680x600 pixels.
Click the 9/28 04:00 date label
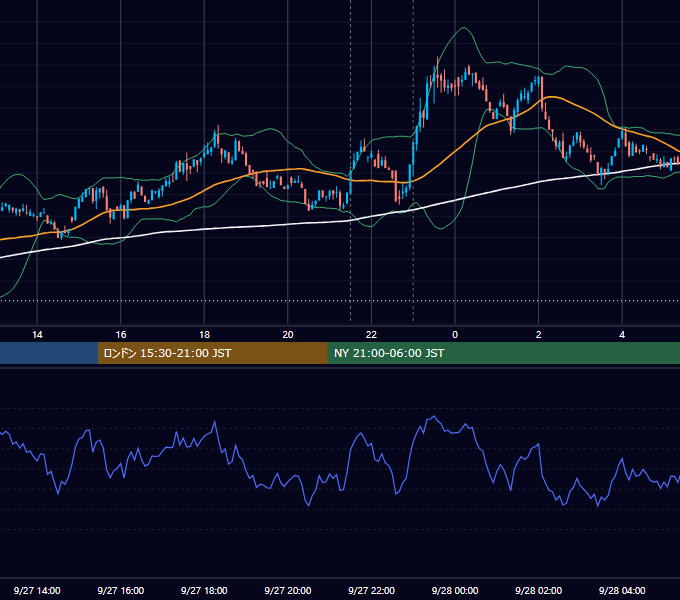[622, 590]
